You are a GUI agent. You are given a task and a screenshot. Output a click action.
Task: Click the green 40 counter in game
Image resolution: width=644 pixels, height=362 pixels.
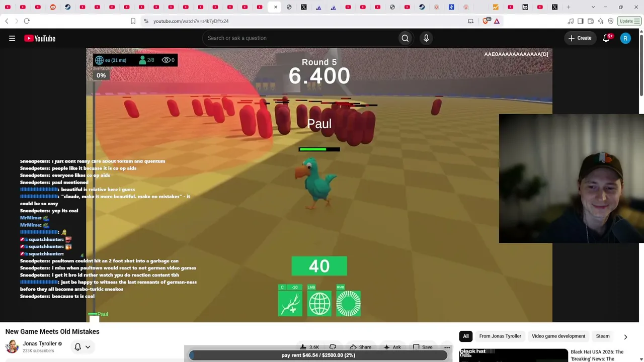319,266
